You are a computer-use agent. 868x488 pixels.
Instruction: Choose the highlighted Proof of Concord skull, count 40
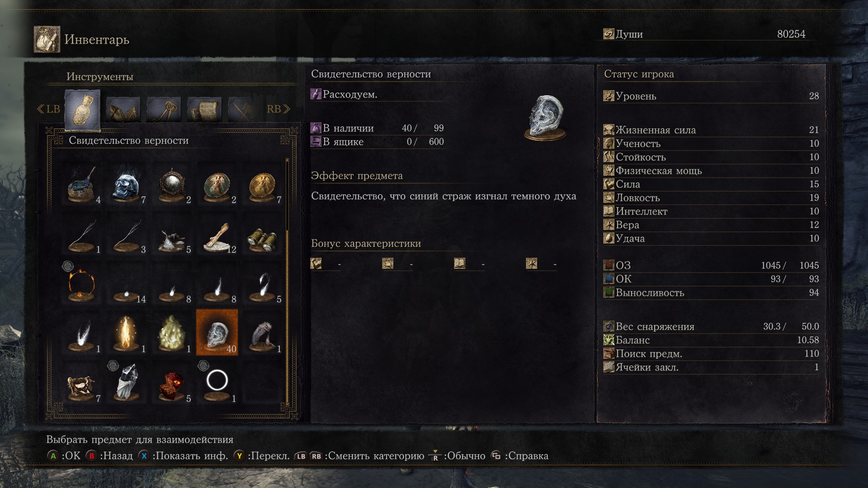click(x=217, y=333)
